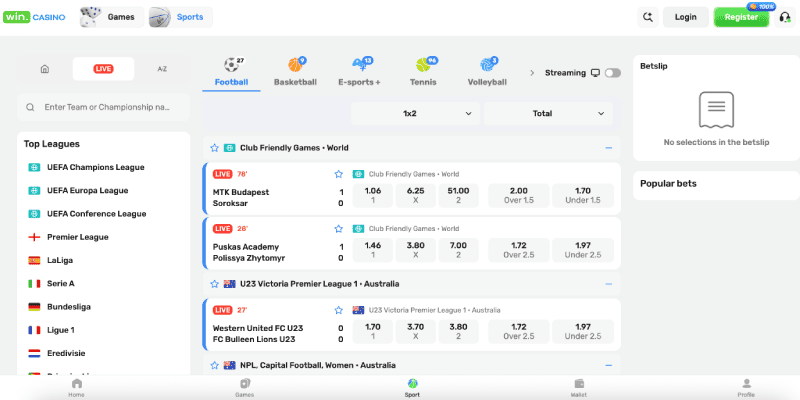The image size is (800, 400).
Task: Open the Sports section in header
Action: [x=181, y=17]
